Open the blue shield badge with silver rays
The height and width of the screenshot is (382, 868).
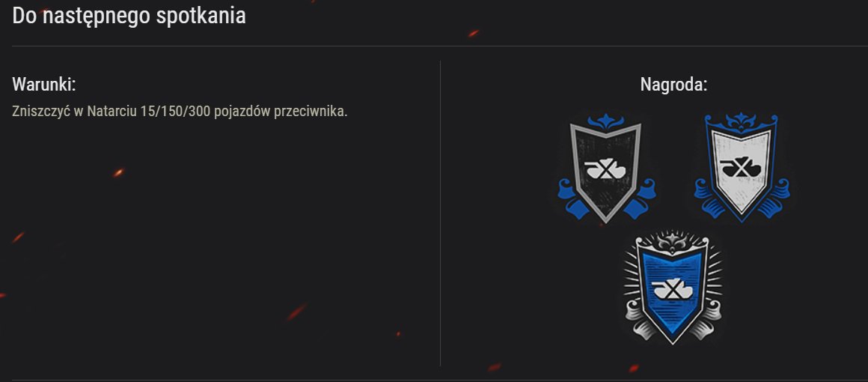coord(673,287)
